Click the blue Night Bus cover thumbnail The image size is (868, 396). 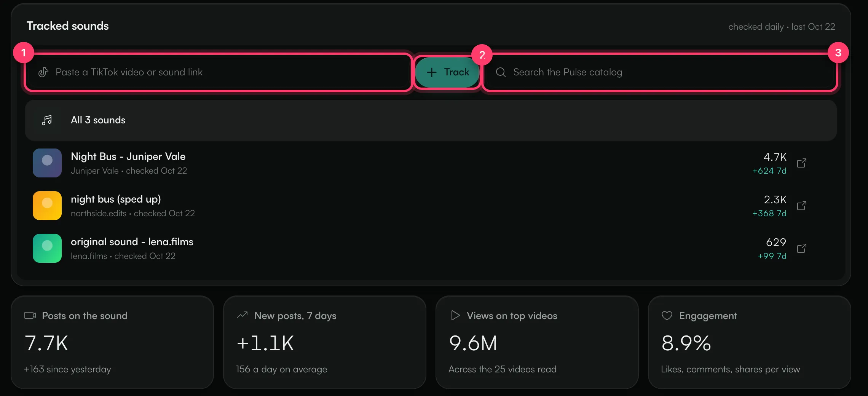click(47, 163)
